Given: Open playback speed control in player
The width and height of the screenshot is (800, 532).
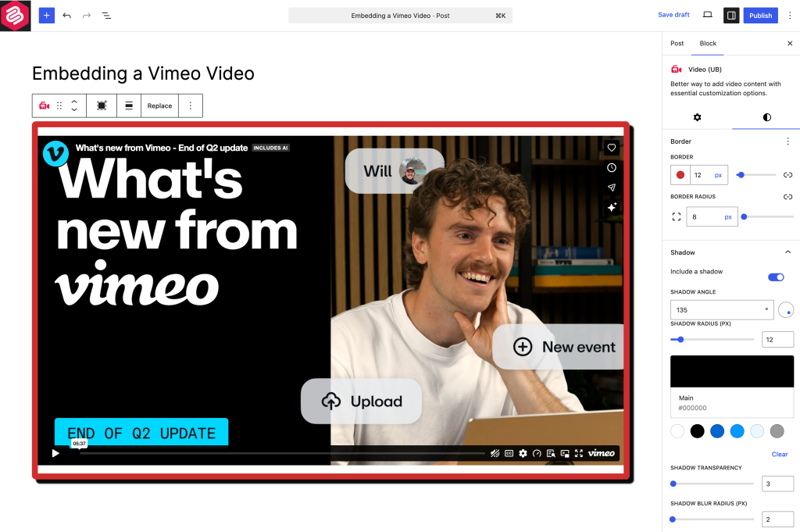Looking at the screenshot, I should click(x=537, y=453).
